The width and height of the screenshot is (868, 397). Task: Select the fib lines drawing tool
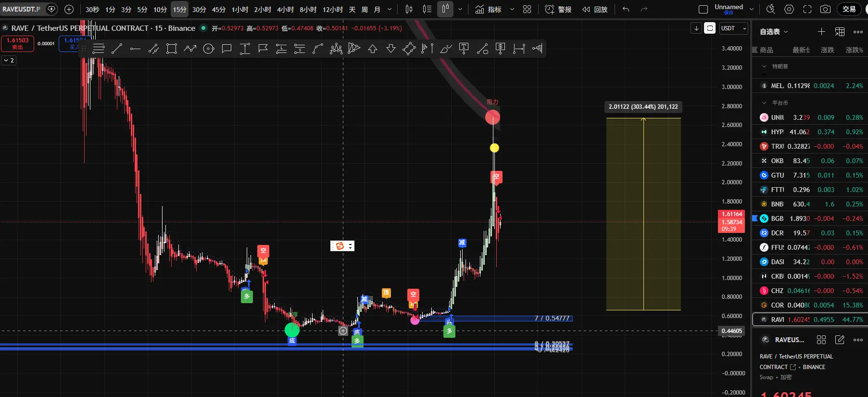[99, 49]
